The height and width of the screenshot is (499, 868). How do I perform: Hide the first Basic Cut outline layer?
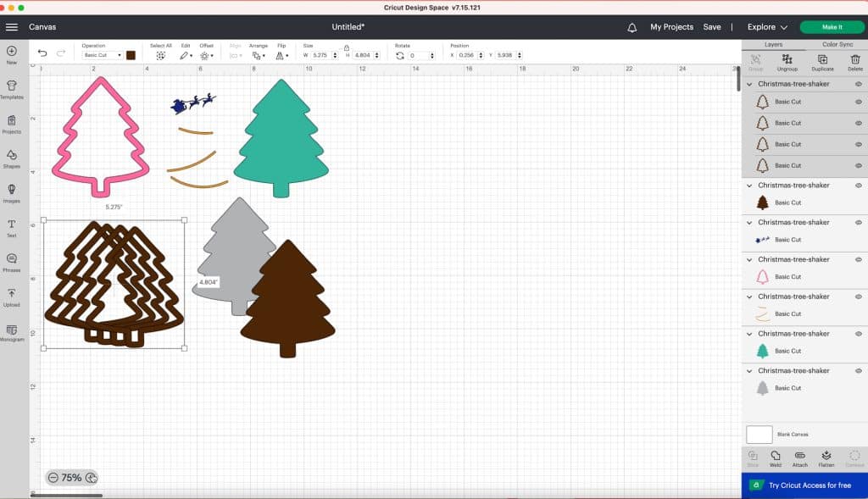[858, 102]
